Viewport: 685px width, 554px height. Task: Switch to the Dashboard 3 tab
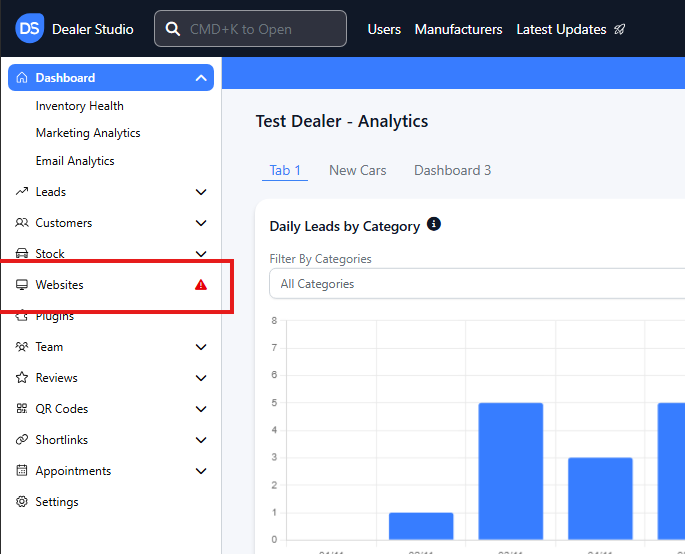452,170
